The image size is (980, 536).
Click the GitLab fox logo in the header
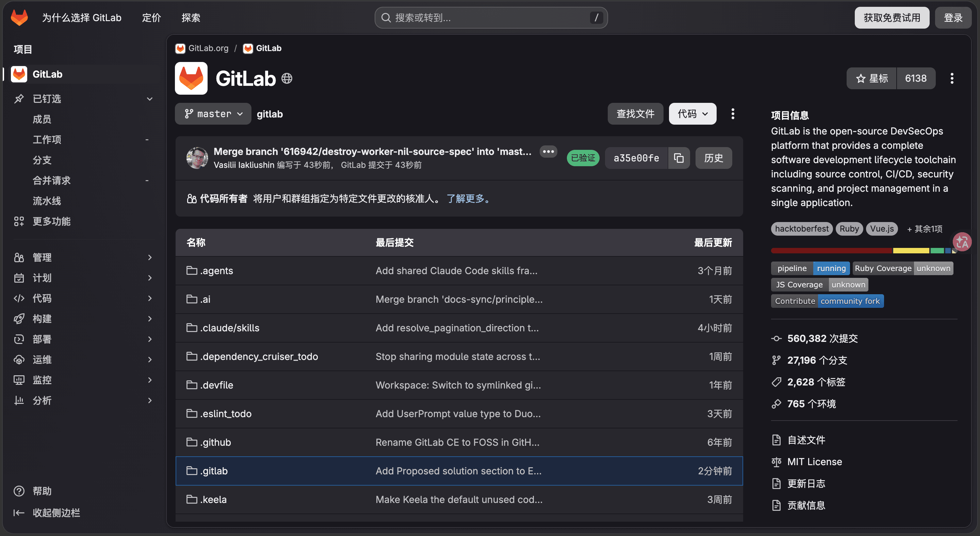[19, 17]
